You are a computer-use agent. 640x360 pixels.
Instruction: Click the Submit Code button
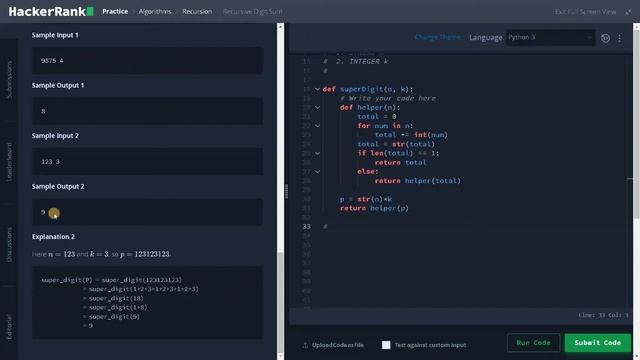[x=598, y=343]
